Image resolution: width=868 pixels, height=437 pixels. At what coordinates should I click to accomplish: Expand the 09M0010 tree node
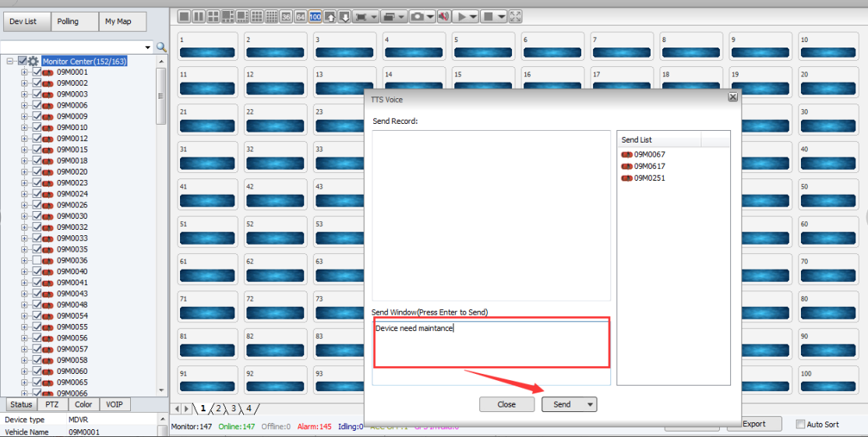click(24, 127)
